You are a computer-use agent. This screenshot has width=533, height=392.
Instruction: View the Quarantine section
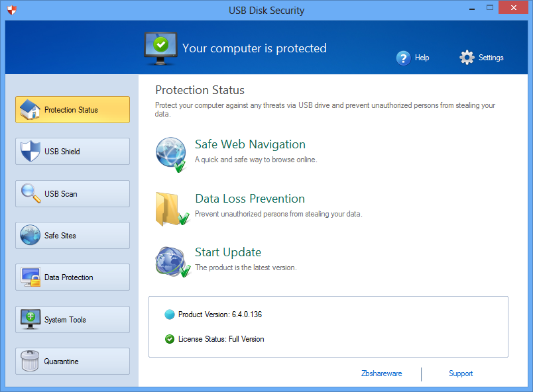click(x=72, y=362)
